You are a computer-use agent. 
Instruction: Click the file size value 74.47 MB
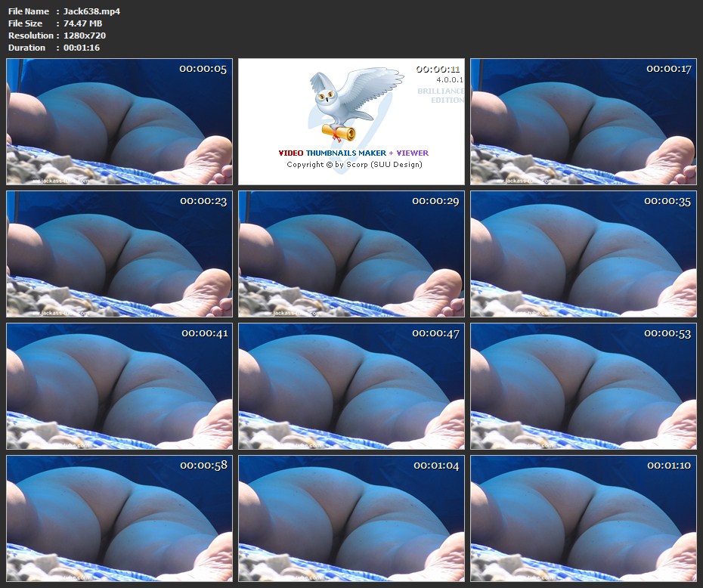[82, 23]
